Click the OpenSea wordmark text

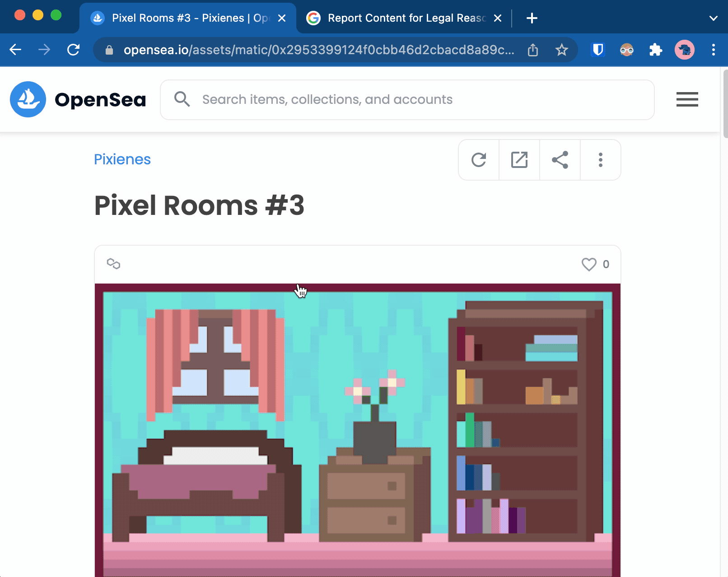point(100,100)
